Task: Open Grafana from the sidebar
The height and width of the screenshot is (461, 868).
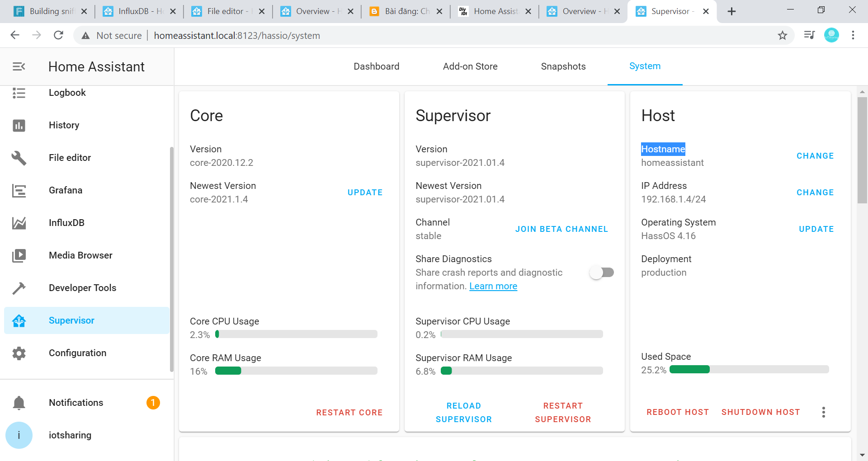Action: pos(65,190)
